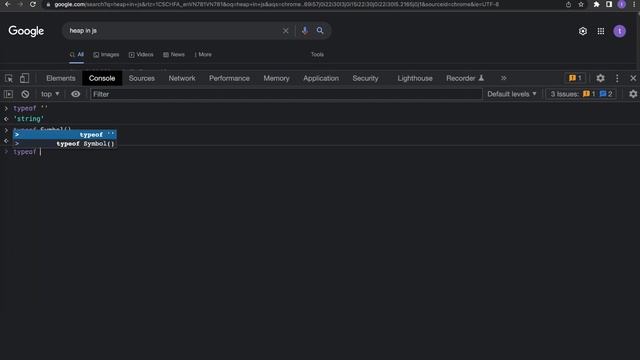Select the typeof '' autocomplete suggestion
This screenshot has width=640, height=360.
64,134
